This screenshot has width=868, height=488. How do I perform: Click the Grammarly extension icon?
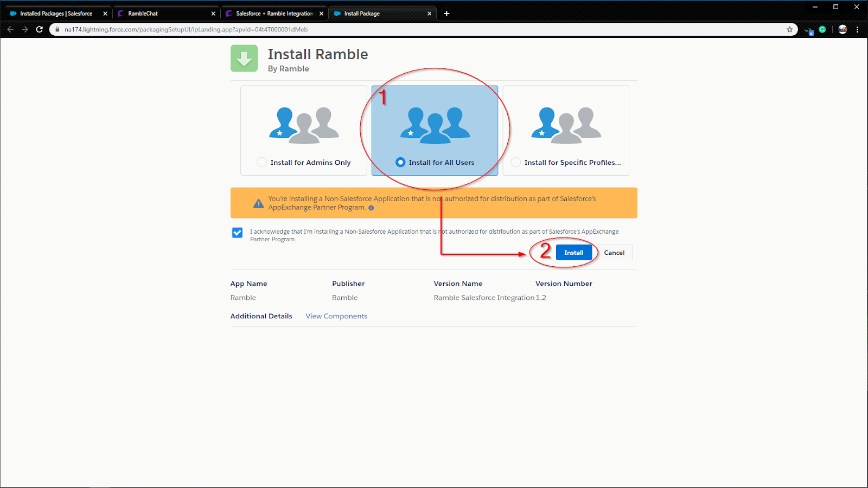tap(822, 29)
